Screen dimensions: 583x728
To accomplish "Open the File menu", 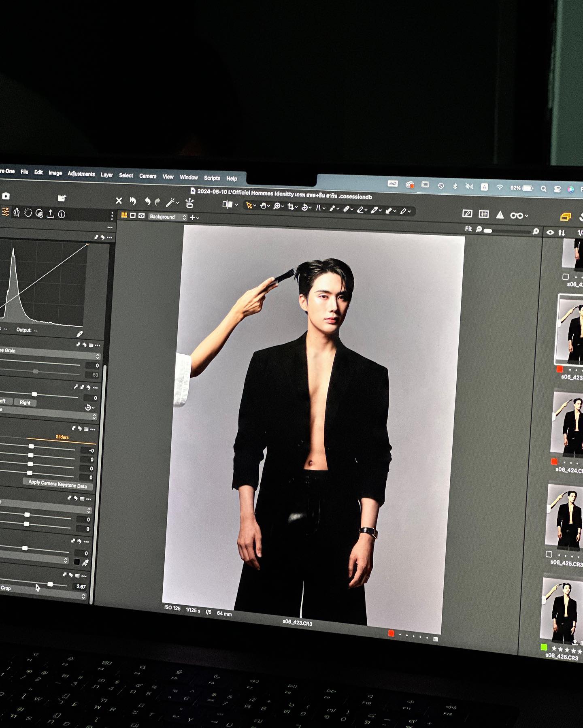I will coord(24,172).
